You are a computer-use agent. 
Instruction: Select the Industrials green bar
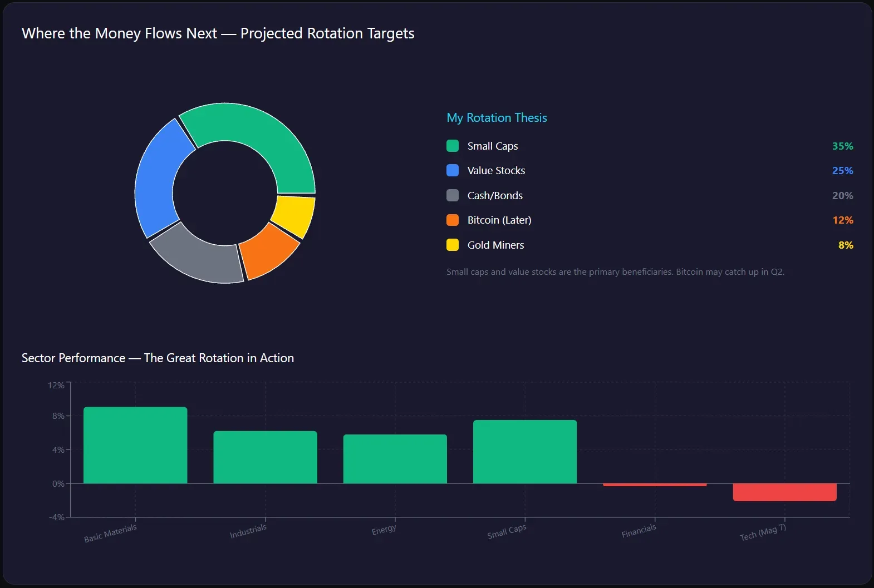pos(265,457)
